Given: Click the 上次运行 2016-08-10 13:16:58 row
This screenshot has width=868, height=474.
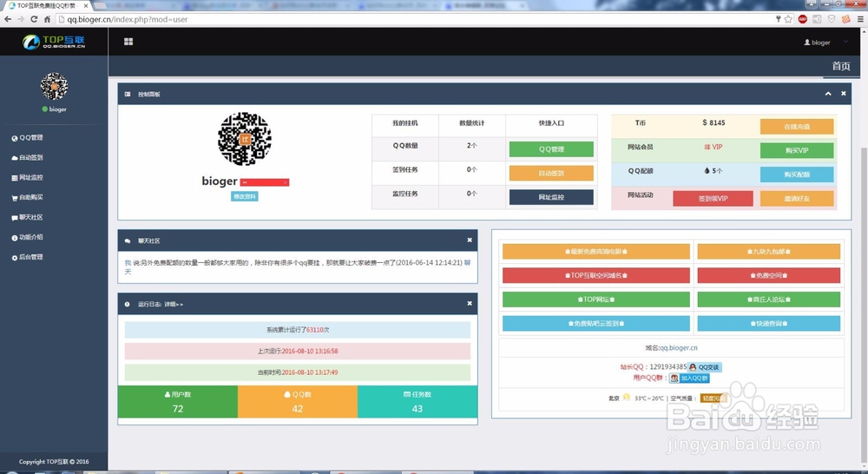Looking at the screenshot, I should pyautogui.click(x=298, y=351).
